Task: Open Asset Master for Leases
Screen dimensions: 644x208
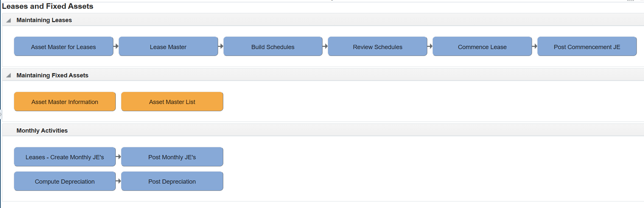Action: [x=64, y=47]
